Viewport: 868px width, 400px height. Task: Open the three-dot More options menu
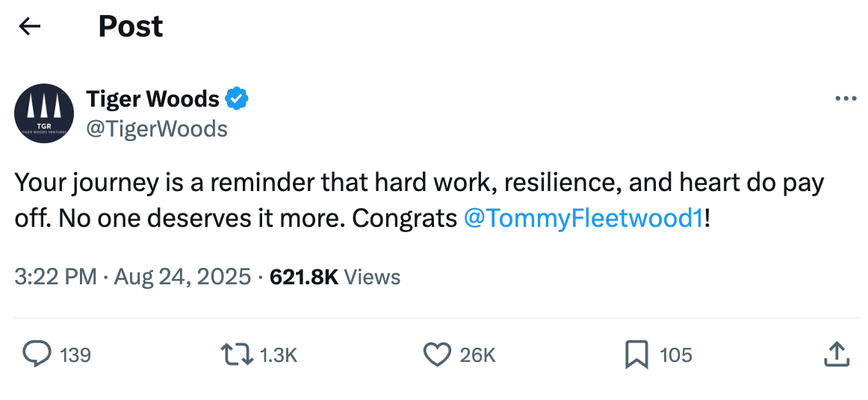click(x=845, y=99)
